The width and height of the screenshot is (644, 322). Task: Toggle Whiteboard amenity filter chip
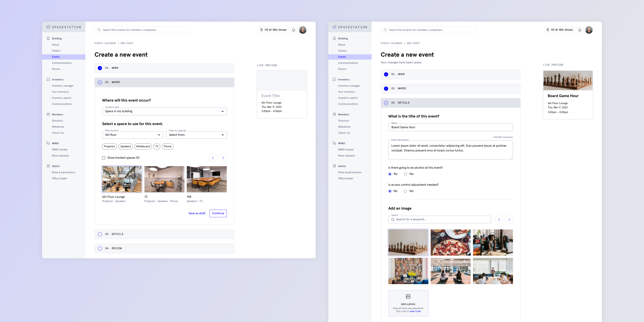pyautogui.click(x=143, y=147)
